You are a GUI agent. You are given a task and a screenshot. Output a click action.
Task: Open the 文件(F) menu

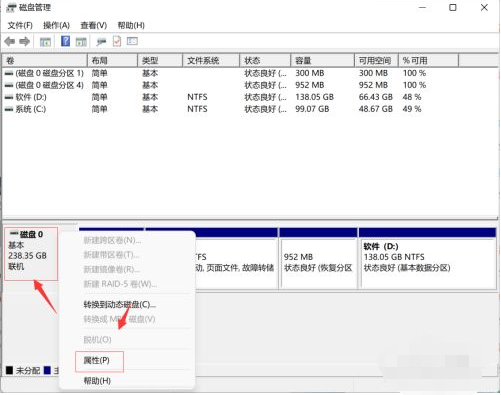tap(20, 25)
